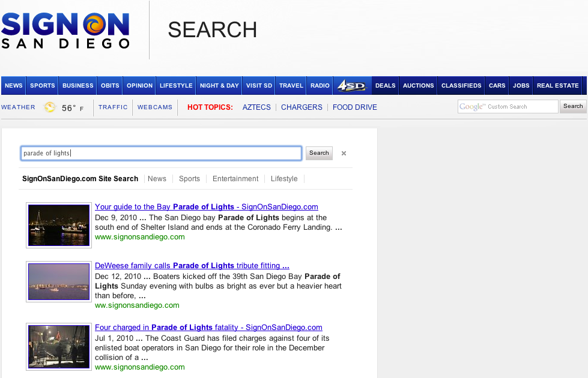Open the AZTECS hot topic
The width and height of the screenshot is (588, 378).
coord(256,107)
